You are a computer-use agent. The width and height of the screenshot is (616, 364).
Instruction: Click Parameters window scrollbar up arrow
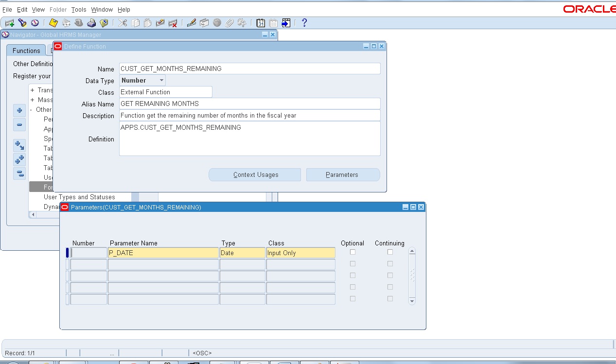[412, 252]
